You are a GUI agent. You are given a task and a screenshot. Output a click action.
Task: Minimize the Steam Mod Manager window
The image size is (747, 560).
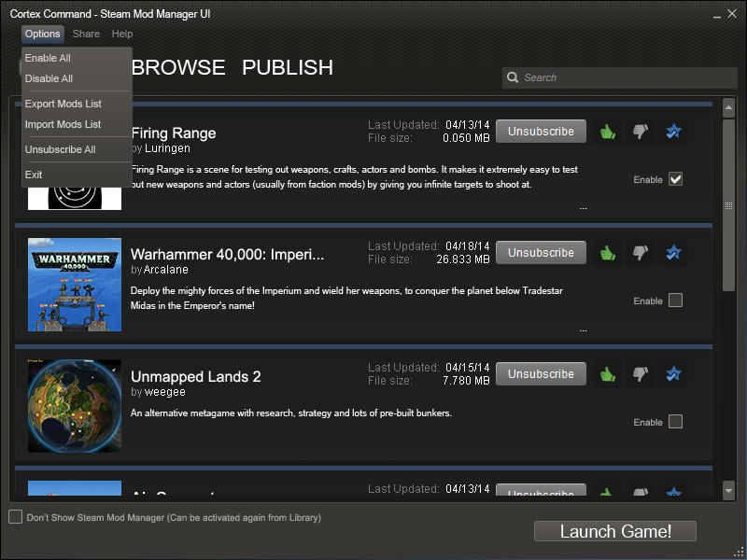(717, 15)
